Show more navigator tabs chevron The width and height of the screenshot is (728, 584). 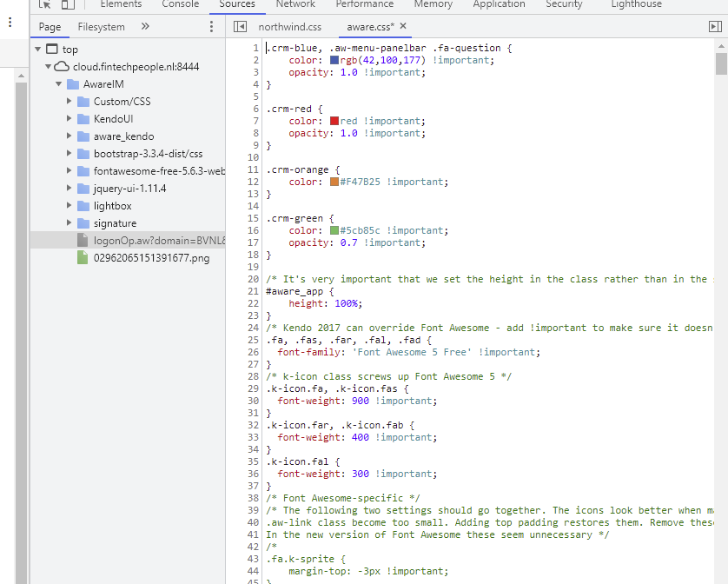tap(145, 26)
